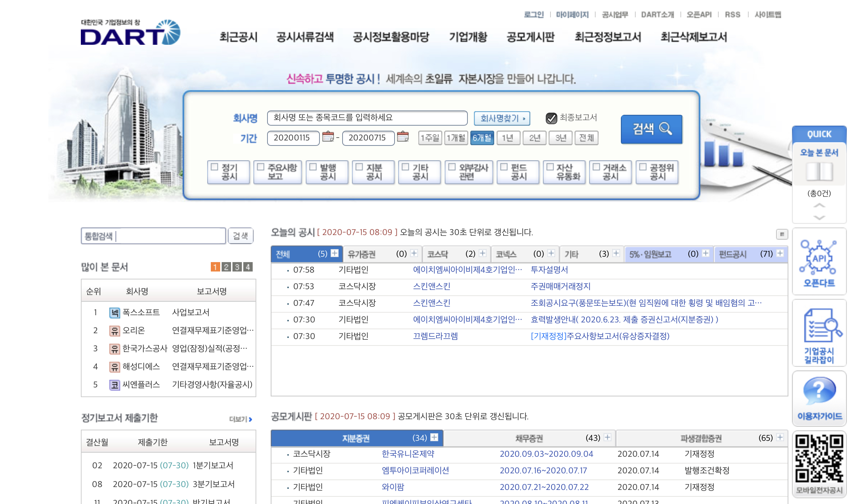Open the 공시정보활용마당 menu
862x504 pixels.
(x=391, y=37)
